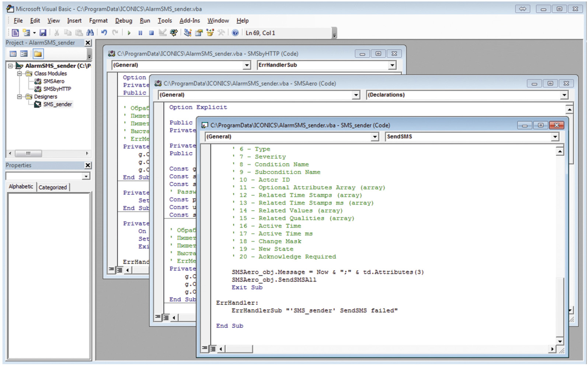588x366 pixels.
Task: Click vertical scrollbar thumb in SMS_sender window
Action: point(560,307)
